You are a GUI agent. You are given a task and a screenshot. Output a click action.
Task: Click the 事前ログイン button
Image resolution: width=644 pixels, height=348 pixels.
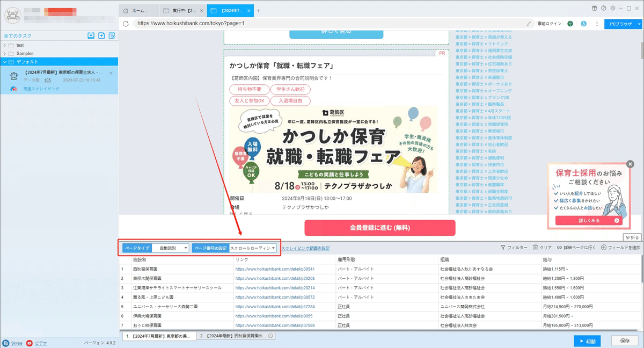[x=550, y=24]
